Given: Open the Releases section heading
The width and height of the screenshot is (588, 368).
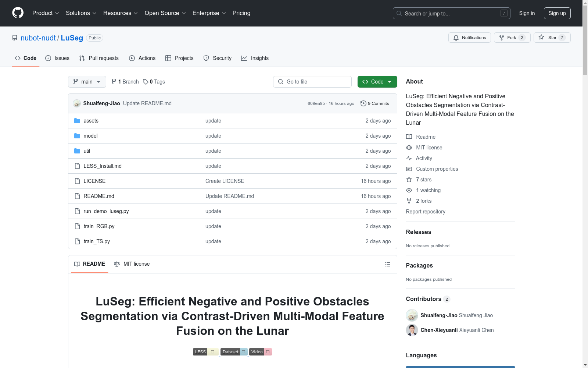Looking at the screenshot, I should click(419, 232).
